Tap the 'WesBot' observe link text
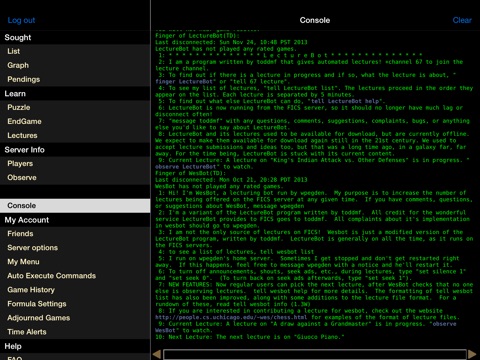Image resolution: width=480 pixels, height=360 pixels. (x=165, y=330)
